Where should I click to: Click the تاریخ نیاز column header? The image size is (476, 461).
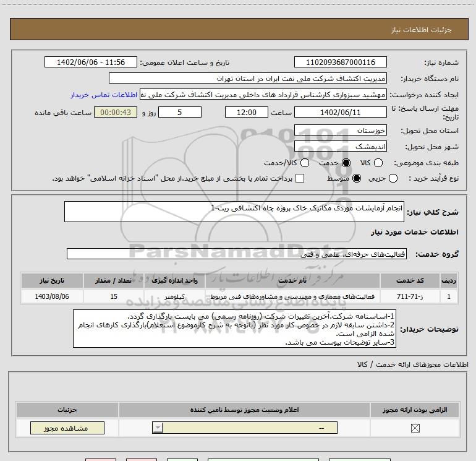52,280
